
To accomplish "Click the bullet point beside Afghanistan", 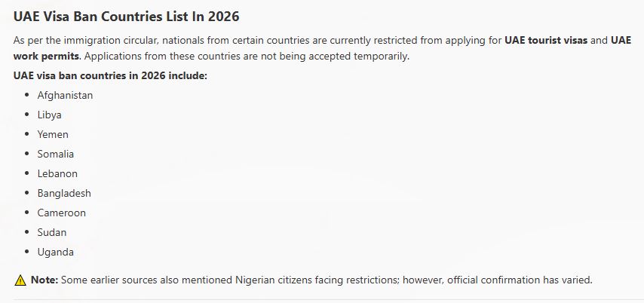I will pos(27,95).
